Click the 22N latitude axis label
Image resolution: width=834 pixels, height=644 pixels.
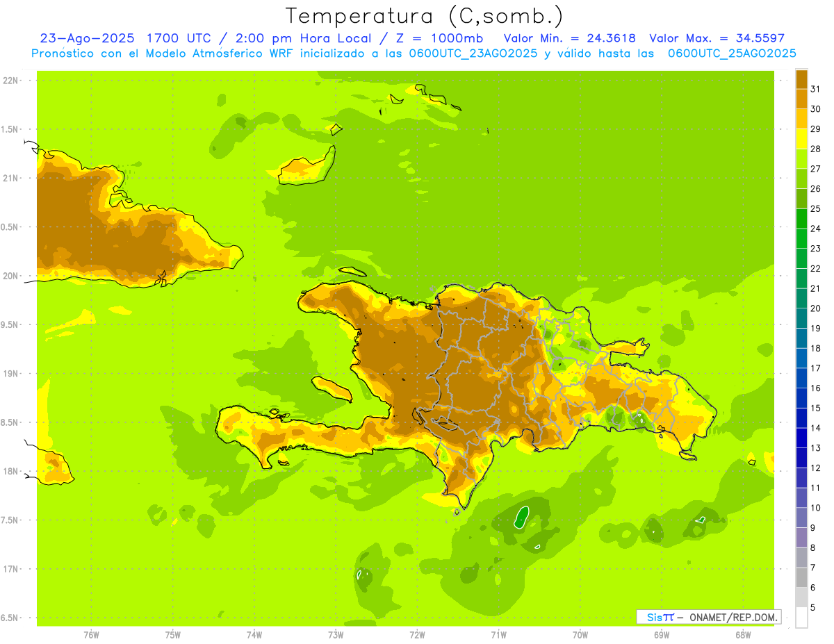10,81
